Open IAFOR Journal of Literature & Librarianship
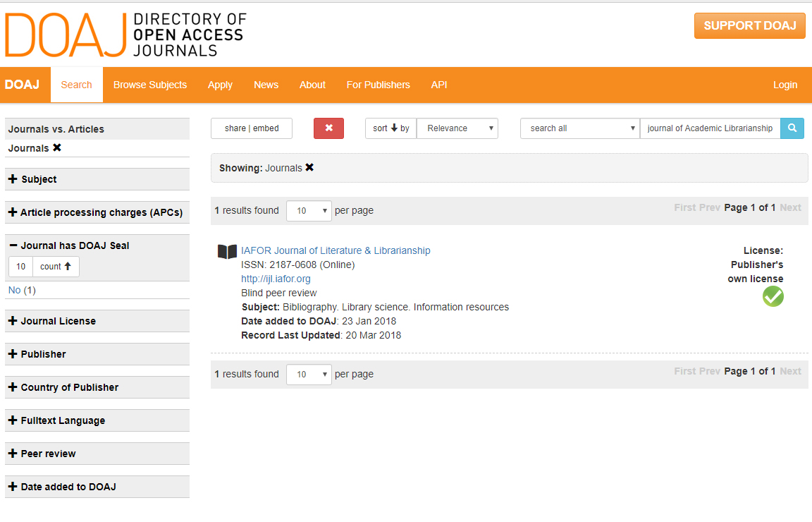 click(x=336, y=250)
